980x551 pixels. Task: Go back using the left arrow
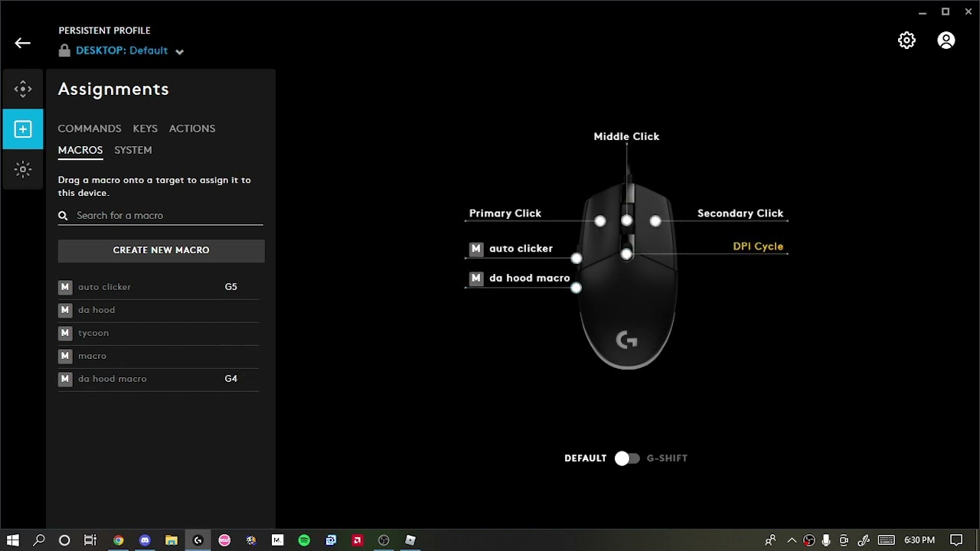pyautogui.click(x=22, y=43)
